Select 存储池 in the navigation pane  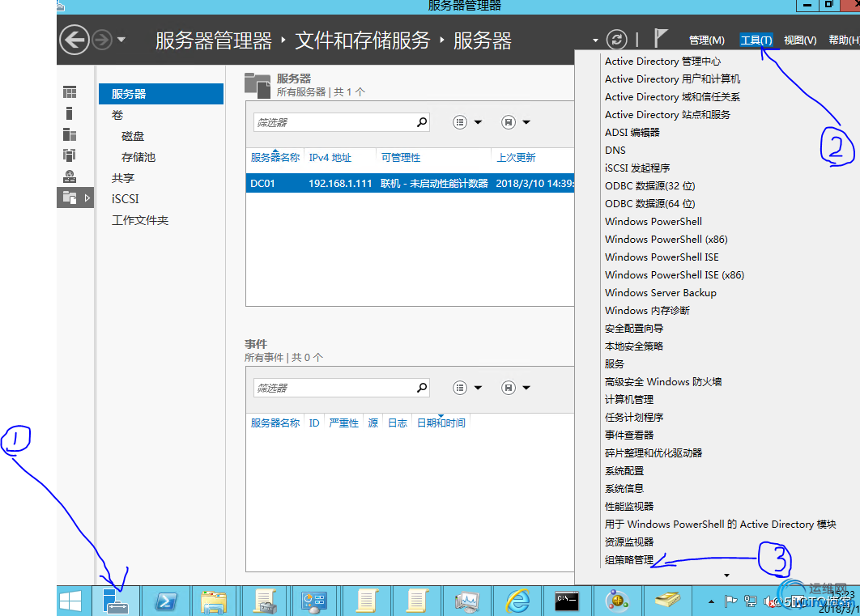(138, 157)
